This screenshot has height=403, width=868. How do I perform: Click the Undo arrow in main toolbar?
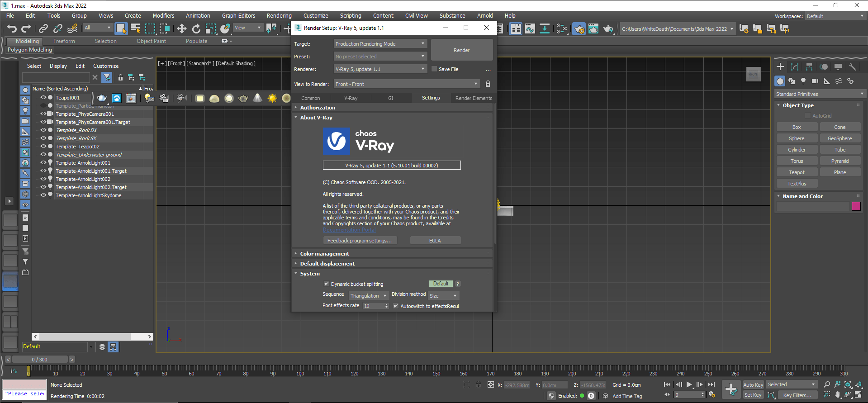click(x=12, y=28)
